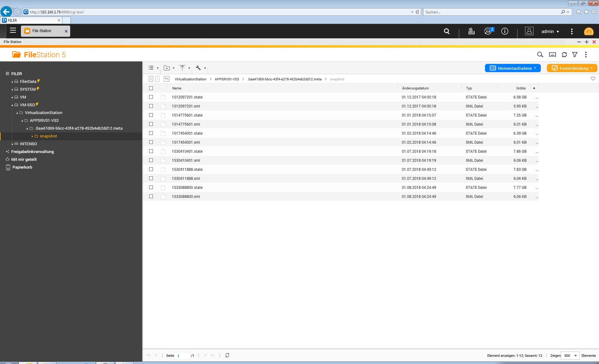599x364 pixels.
Task: Expand the INTENSO tree node arrow
Action: click(12, 144)
